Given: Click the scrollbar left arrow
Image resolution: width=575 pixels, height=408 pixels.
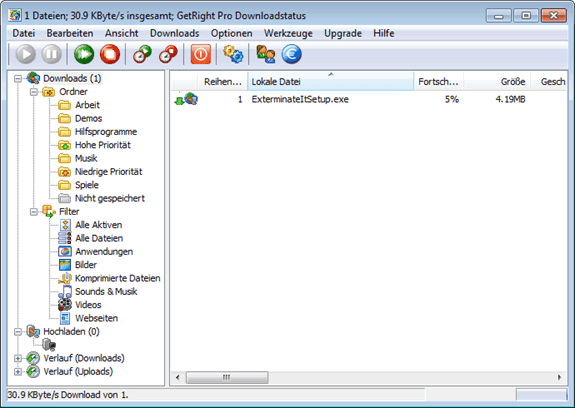Looking at the screenshot, I should click(178, 377).
